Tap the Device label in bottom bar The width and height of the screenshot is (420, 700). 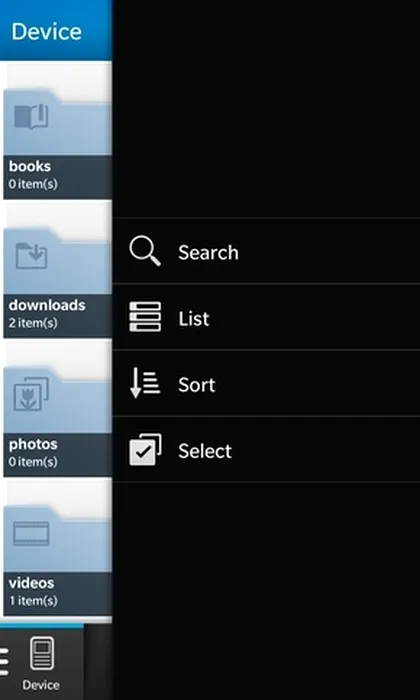tap(41, 685)
